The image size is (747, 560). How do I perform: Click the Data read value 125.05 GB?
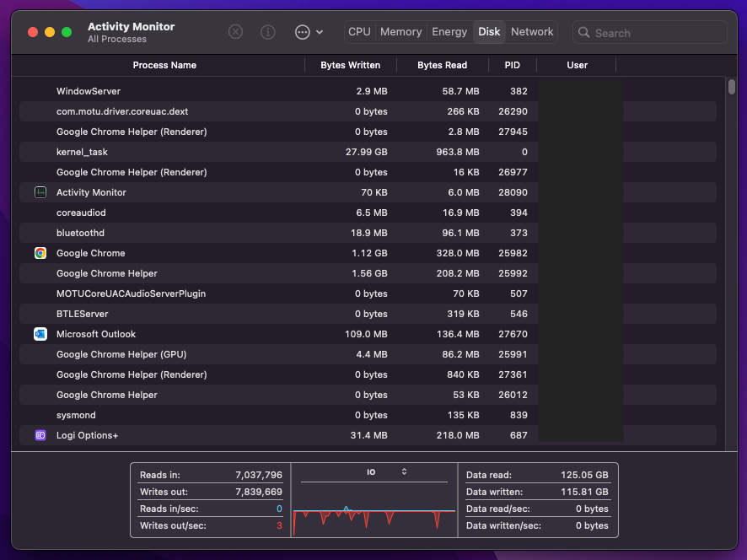point(584,475)
